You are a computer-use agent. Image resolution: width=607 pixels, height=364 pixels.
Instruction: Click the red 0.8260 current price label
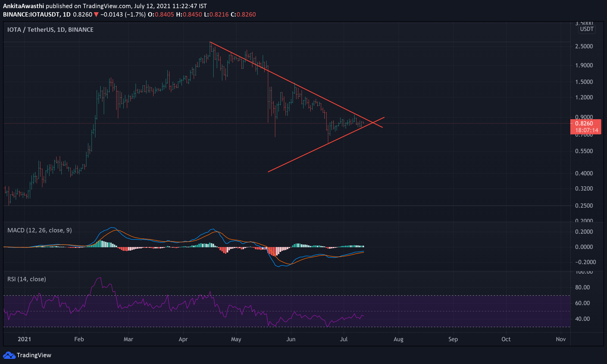point(584,123)
